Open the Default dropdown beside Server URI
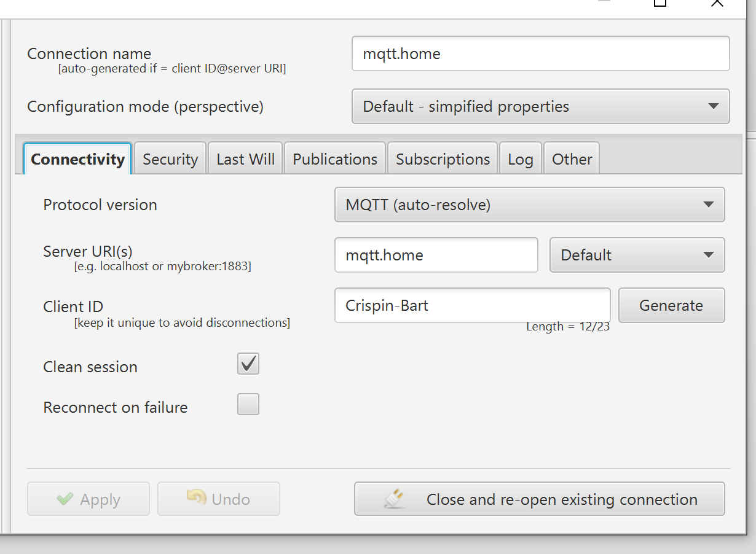The image size is (756, 554). coord(637,255)
